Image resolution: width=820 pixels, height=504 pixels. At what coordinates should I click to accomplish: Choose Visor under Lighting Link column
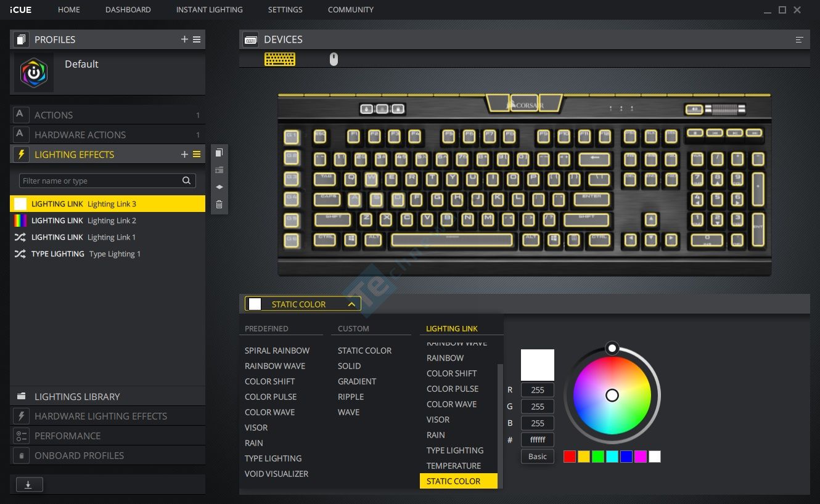tap(438, 420)
